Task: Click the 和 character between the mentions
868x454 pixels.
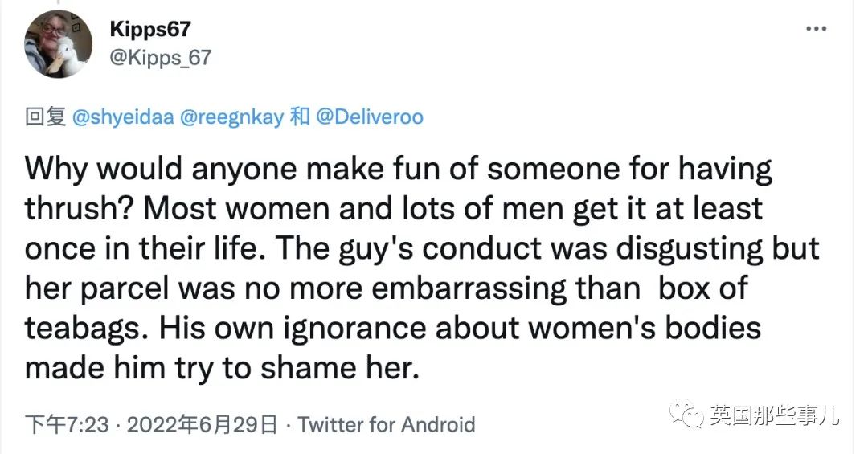Action: point(300,117)
